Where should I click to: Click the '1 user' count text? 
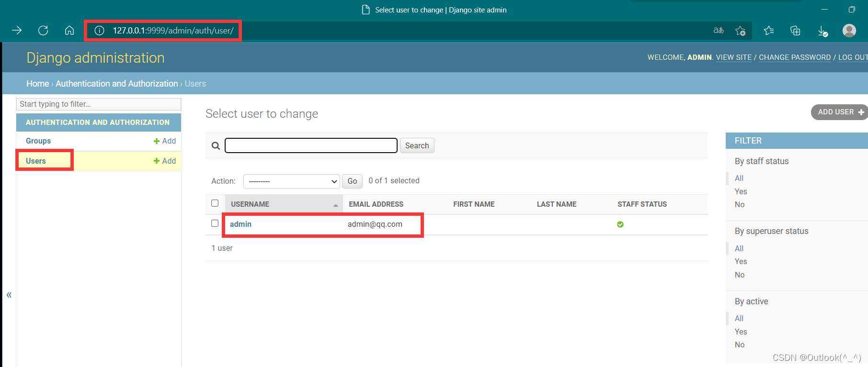[x=222, y=248]
